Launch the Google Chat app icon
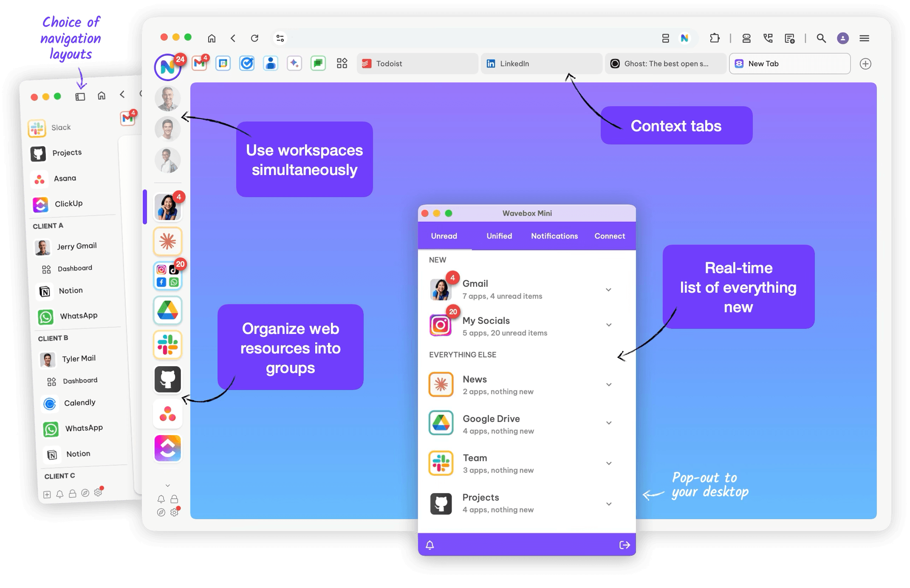910x588 pixels. pyautogui.click(x=318, y=63)
